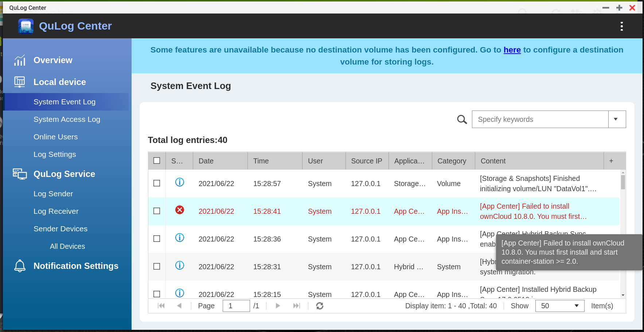Viewport: 644px width, 332px height.
Task: Open Sender Devices page
Action: 61,229
